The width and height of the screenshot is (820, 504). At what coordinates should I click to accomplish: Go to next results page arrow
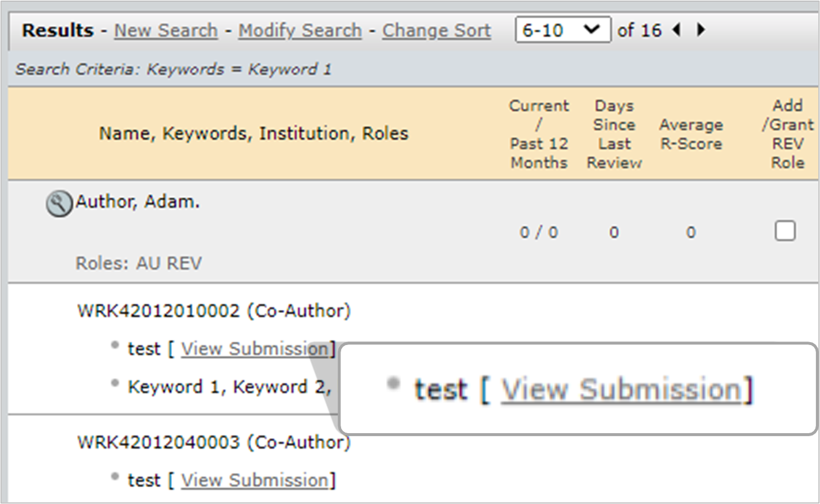pyautogui.click(x=701, y=29)
